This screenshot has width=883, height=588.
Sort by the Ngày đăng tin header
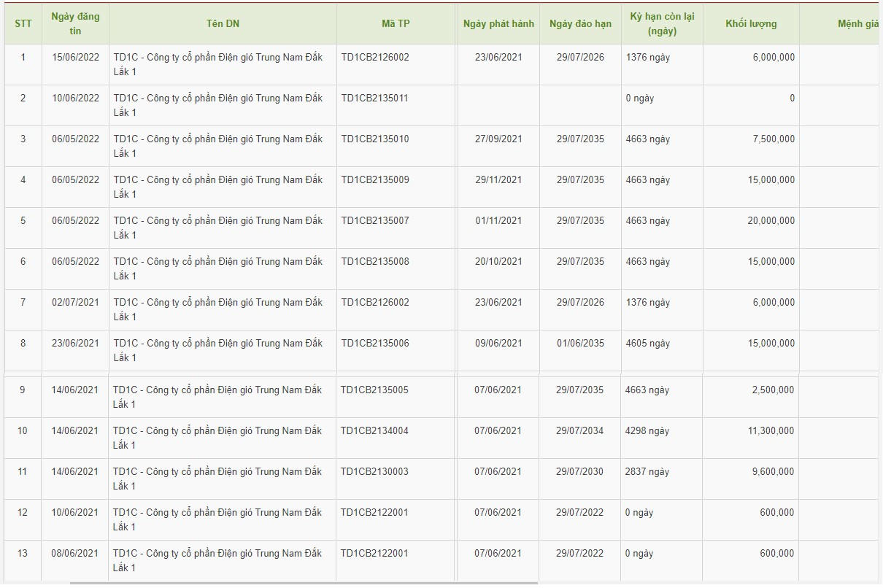[x=75, y=24]
